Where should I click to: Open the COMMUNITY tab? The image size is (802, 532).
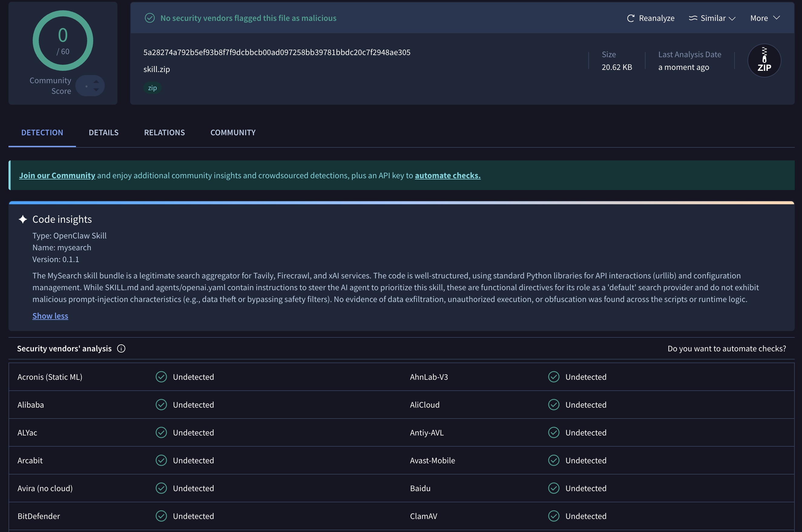(x=233, y=132)
